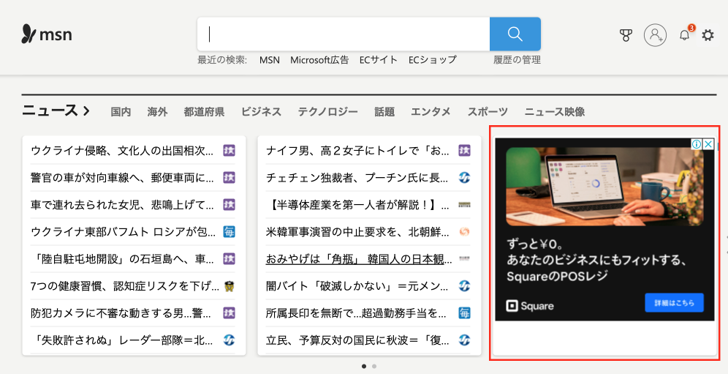728x374 pixels.
Task: Select the first carousel page dot
Action: 364,366
